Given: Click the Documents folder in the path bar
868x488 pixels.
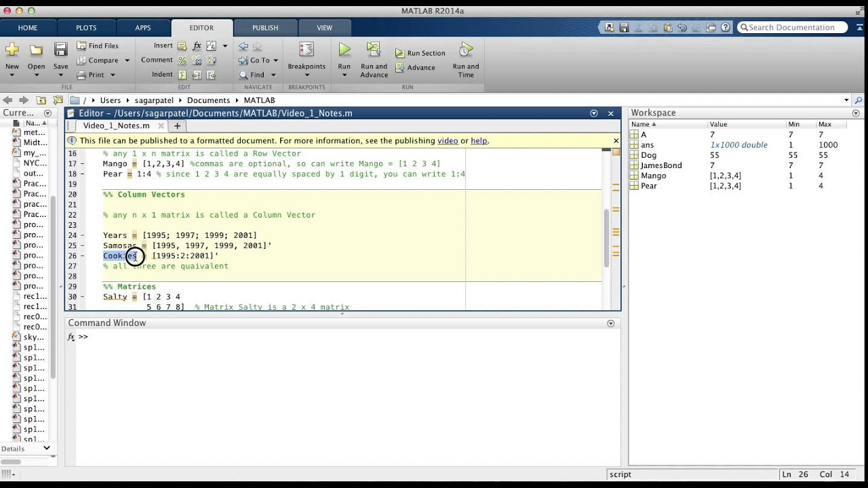Looking at the screenshot, I should pyautogui.click(x=209, y=100).
